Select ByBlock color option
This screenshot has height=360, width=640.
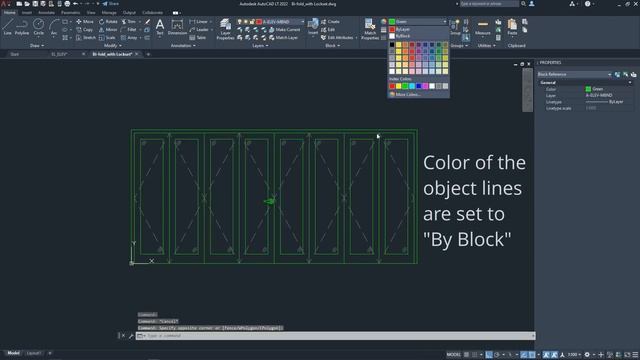click(418, 36)
